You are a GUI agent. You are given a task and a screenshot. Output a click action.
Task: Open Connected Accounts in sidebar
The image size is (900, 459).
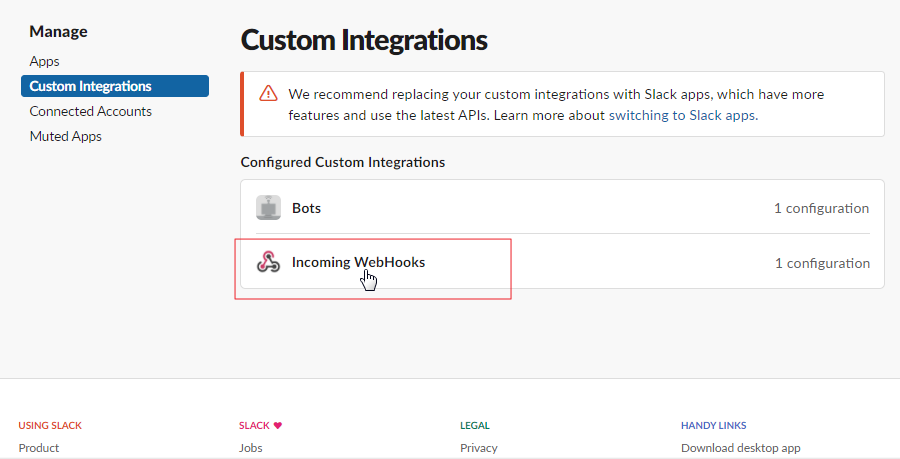click(91, 111)
